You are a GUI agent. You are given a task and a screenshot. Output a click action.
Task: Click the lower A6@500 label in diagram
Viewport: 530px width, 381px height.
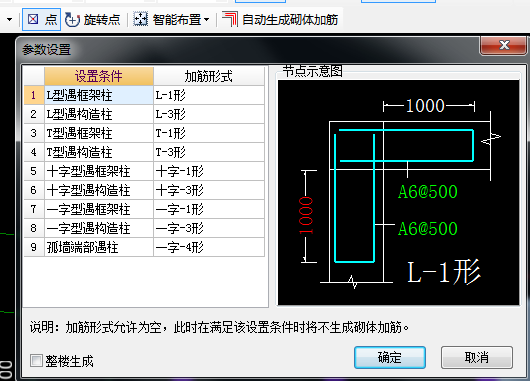click(x=428, y=229)
